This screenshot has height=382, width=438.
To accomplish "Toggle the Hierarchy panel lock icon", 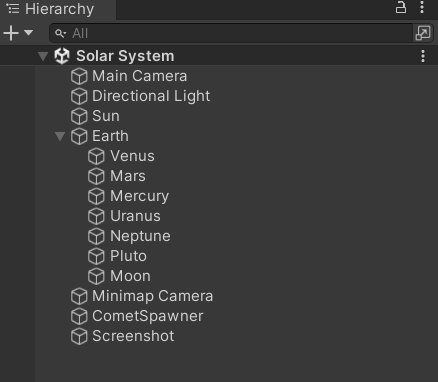I will click(x=401, y=7).
